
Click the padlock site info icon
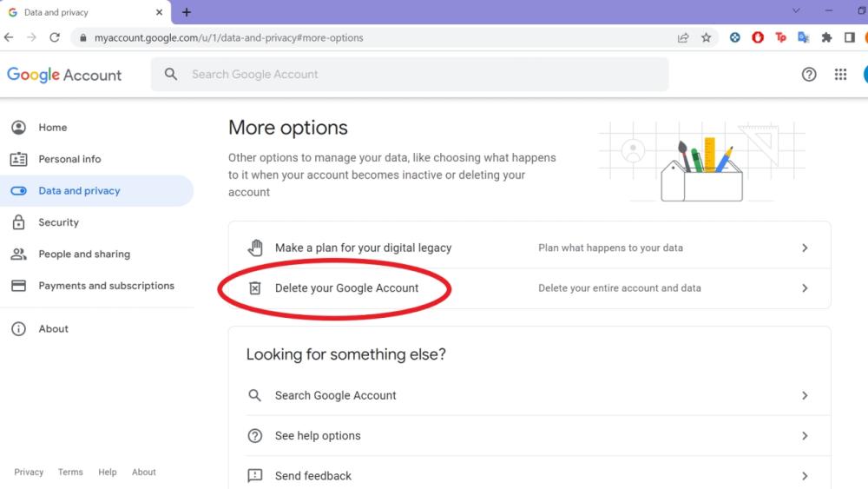(83, 37)
